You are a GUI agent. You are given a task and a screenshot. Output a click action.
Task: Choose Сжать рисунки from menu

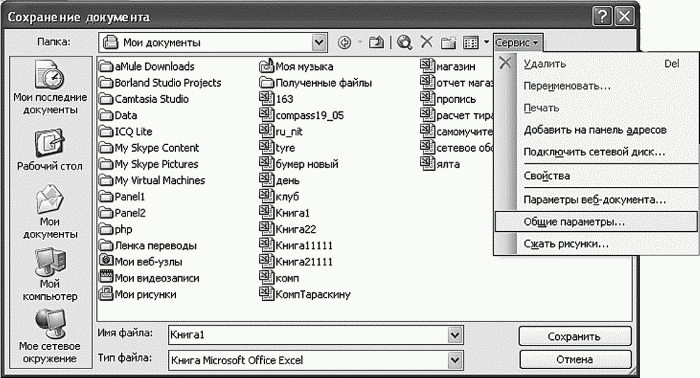[596, 244]
